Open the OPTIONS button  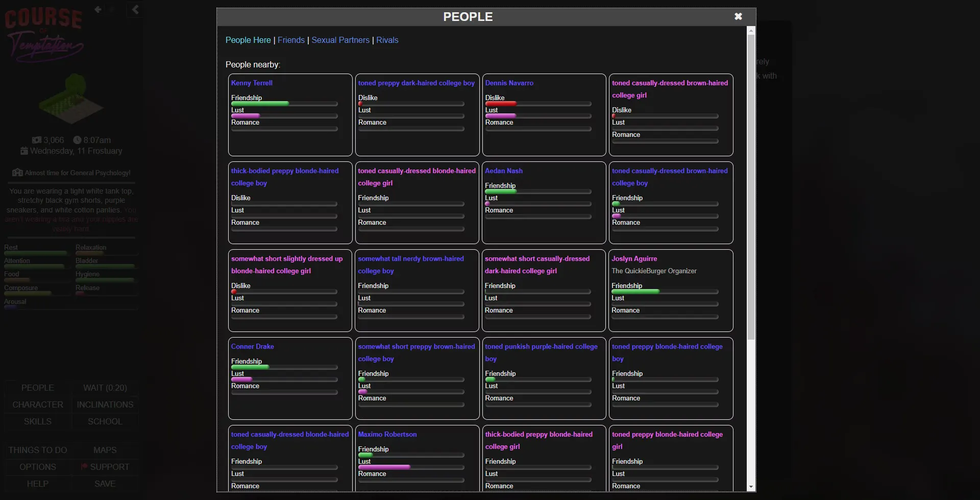(x=38, y=467)
